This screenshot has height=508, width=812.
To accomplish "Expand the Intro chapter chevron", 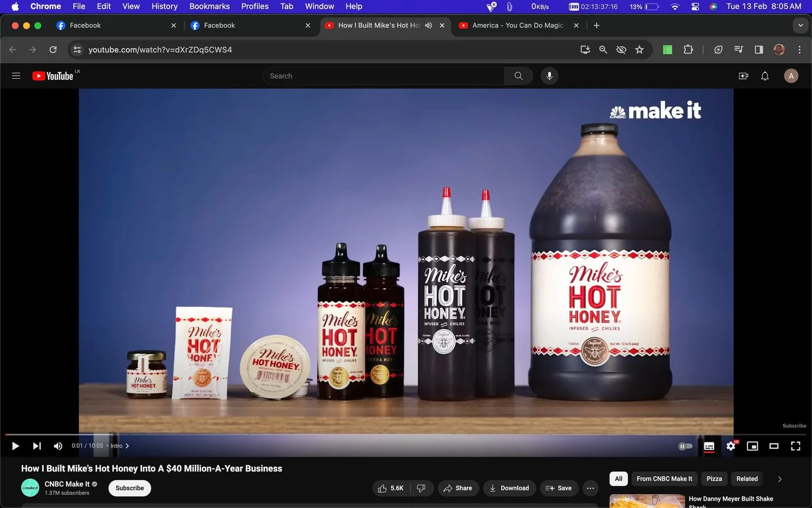I will pyautogui.click(x=127, y=446).
